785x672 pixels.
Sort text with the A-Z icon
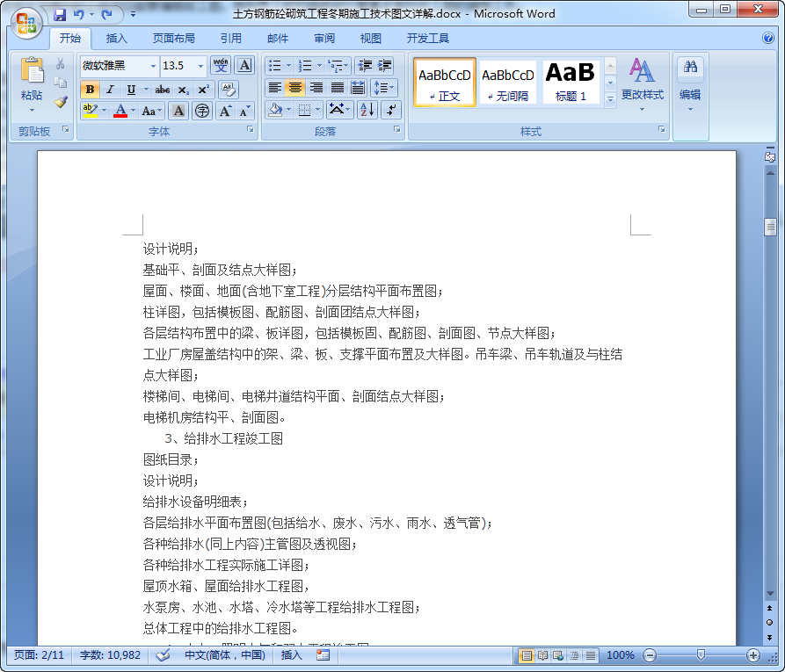coord(367,110)
